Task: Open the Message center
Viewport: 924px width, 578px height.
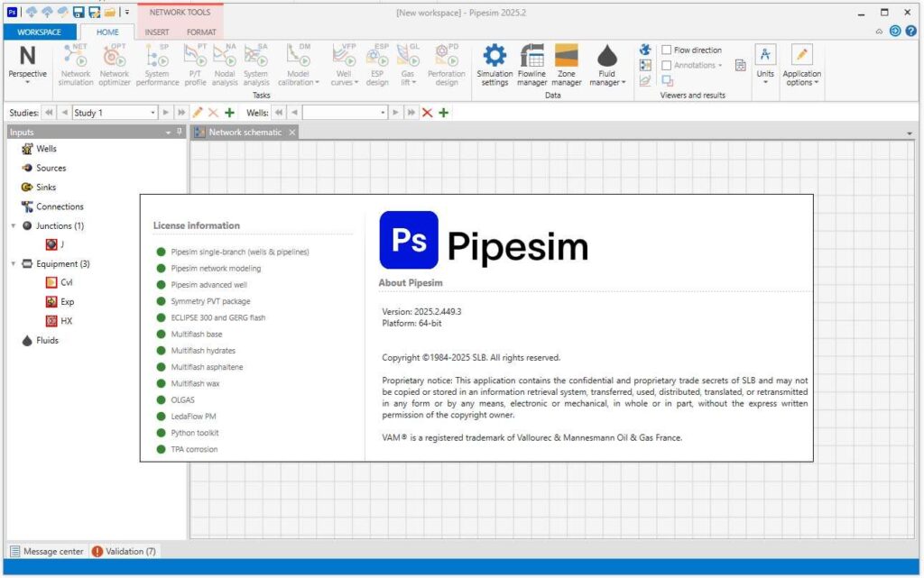Action: [47, 552]
